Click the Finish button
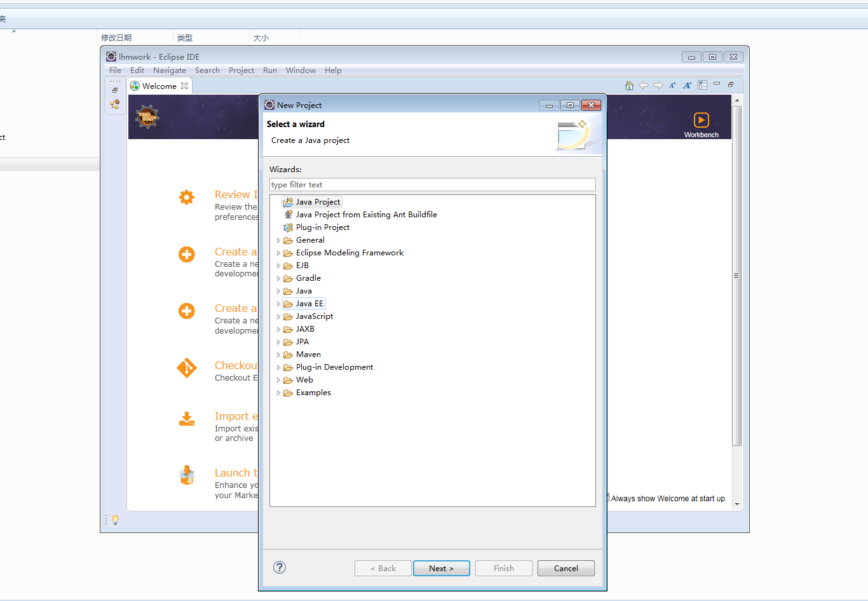The image size is (868, 601). click(x=504, y=568)
